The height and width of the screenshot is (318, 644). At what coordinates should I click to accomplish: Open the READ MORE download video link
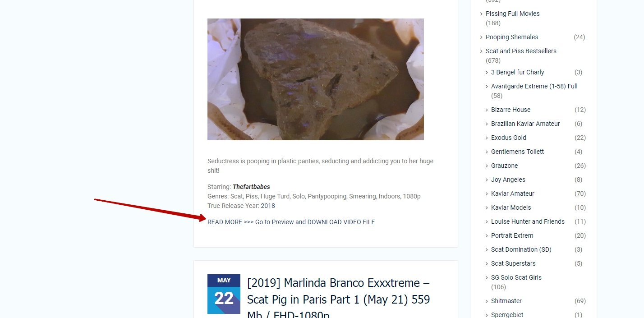291,222
